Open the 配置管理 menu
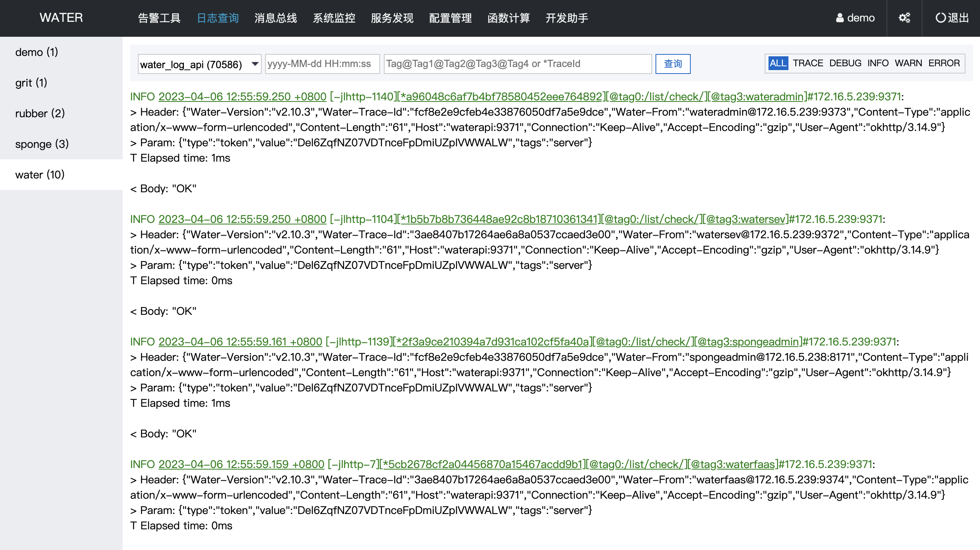 (451, 18)
